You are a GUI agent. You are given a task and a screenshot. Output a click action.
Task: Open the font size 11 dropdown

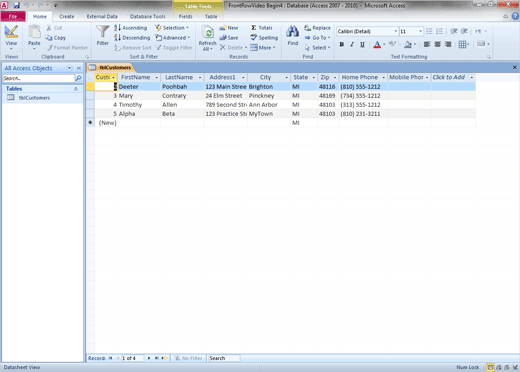[x=421, y=31]
